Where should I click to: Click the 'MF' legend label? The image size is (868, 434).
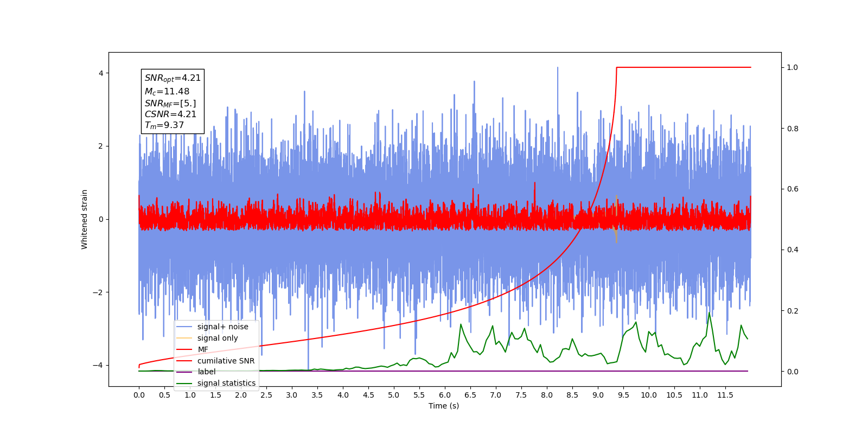[203, 349]
